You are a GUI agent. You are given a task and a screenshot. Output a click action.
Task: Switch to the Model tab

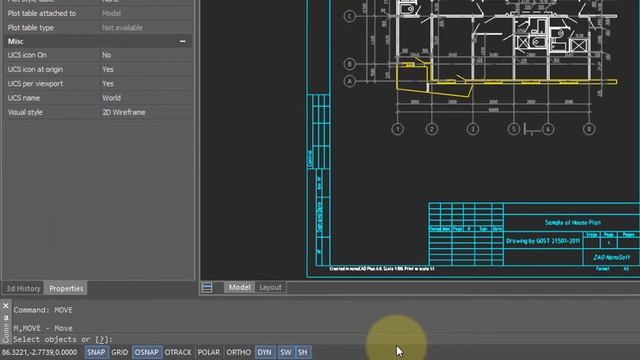(240, 287)
